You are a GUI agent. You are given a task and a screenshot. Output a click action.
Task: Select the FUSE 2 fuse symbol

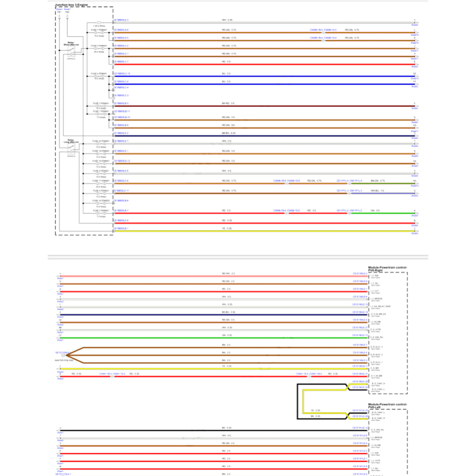coord(100,213)
